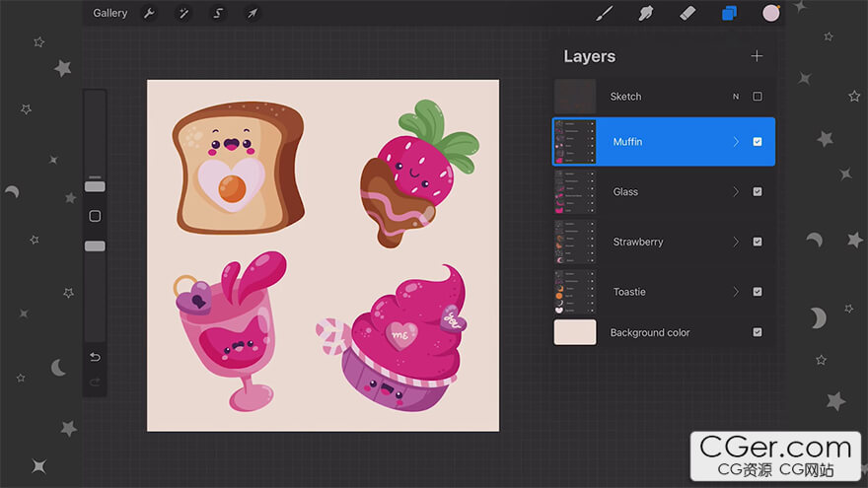This screenshot has width=868, height=488.
Task: Open the Adjustments magic wand menu
Action: coord(183,14)
